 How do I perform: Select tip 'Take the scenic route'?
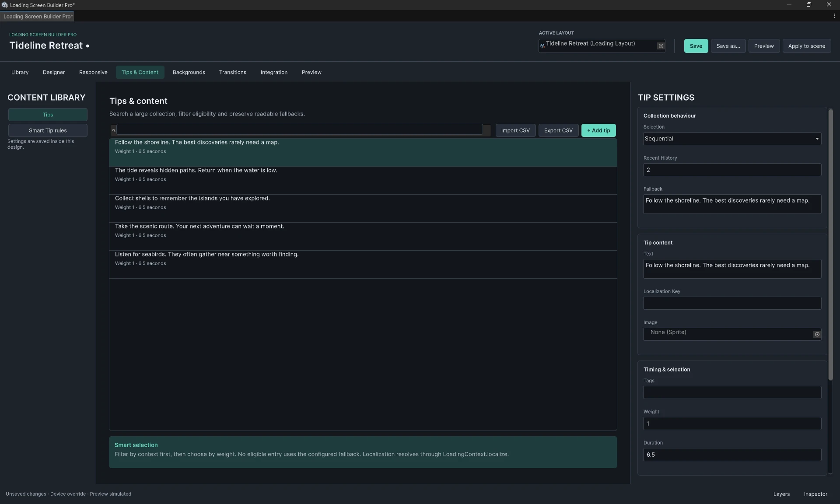pyautogui.click(x=363, y=236)
